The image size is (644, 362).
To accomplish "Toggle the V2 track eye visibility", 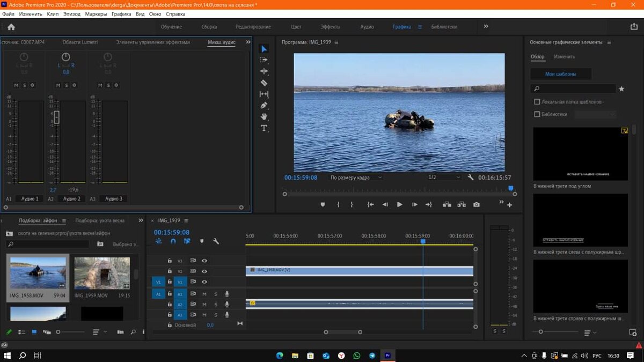I will tap(204, 271).
